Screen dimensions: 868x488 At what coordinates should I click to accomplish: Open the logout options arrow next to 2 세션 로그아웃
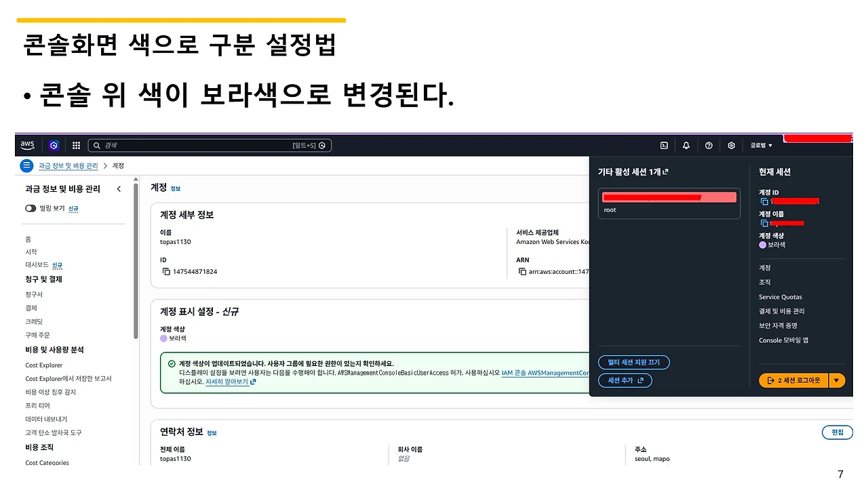pyautogui.click(x=837, y=380)
